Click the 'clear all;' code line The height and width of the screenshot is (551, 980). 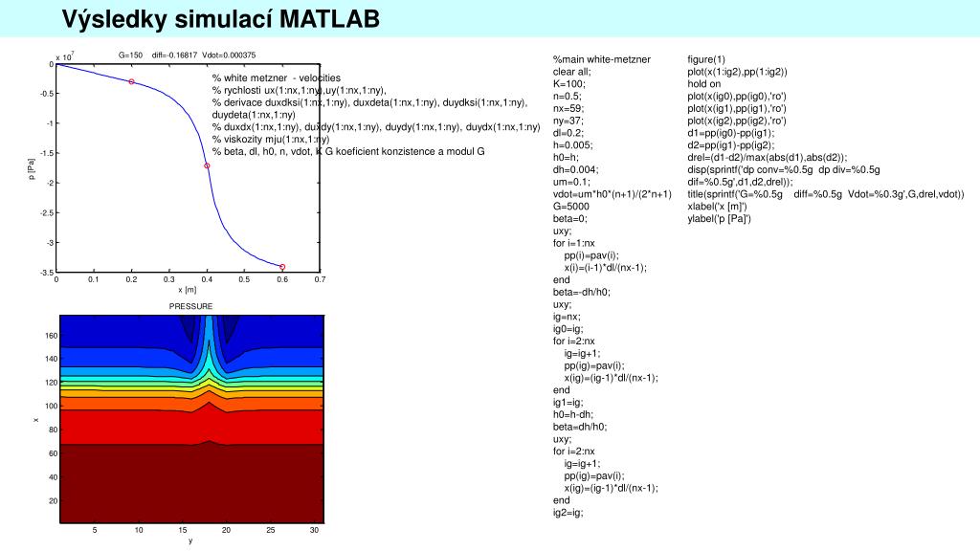point(572,72)
